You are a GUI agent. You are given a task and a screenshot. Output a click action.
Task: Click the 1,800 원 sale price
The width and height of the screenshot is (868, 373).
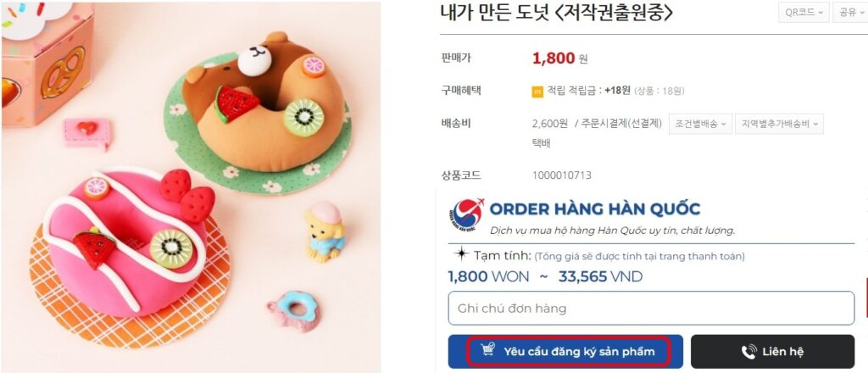coord(559,58)
